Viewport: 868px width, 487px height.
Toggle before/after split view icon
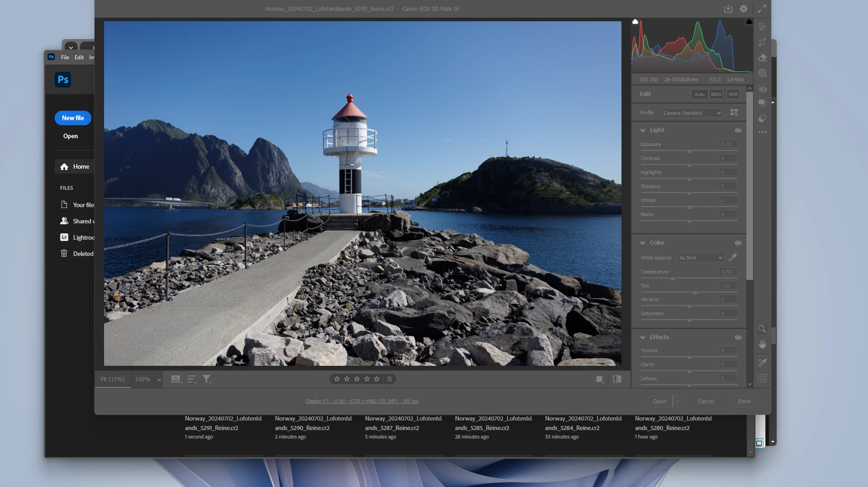click(617, 379)
